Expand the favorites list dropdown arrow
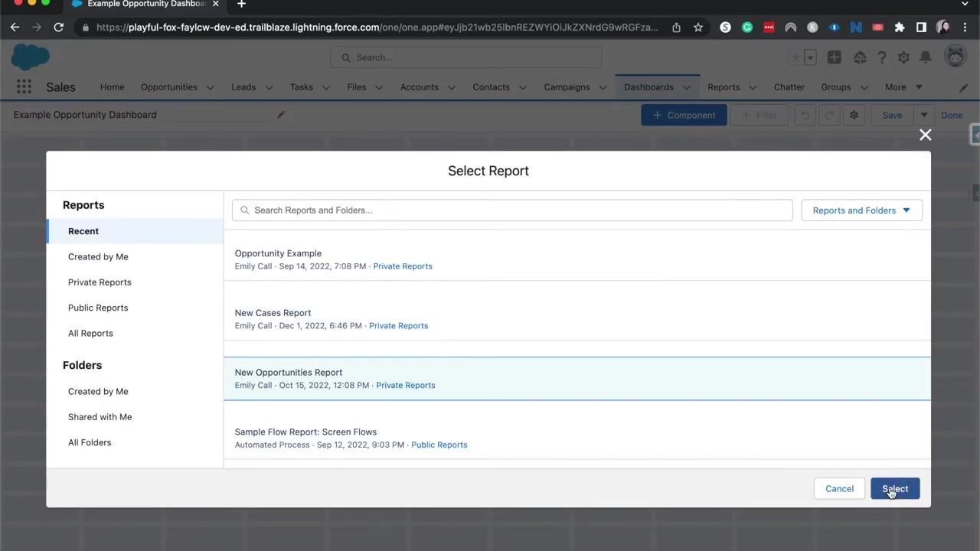 pos(810,57)
